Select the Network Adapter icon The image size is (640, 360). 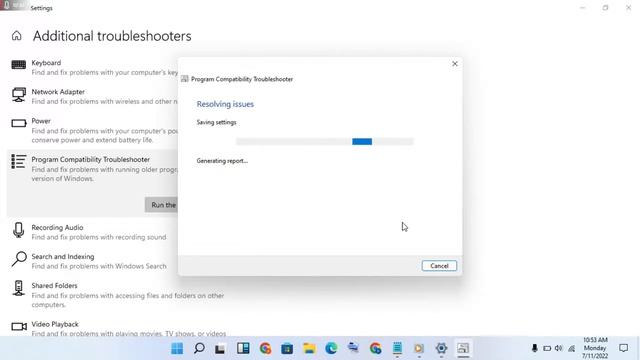(x=18, y=95)
